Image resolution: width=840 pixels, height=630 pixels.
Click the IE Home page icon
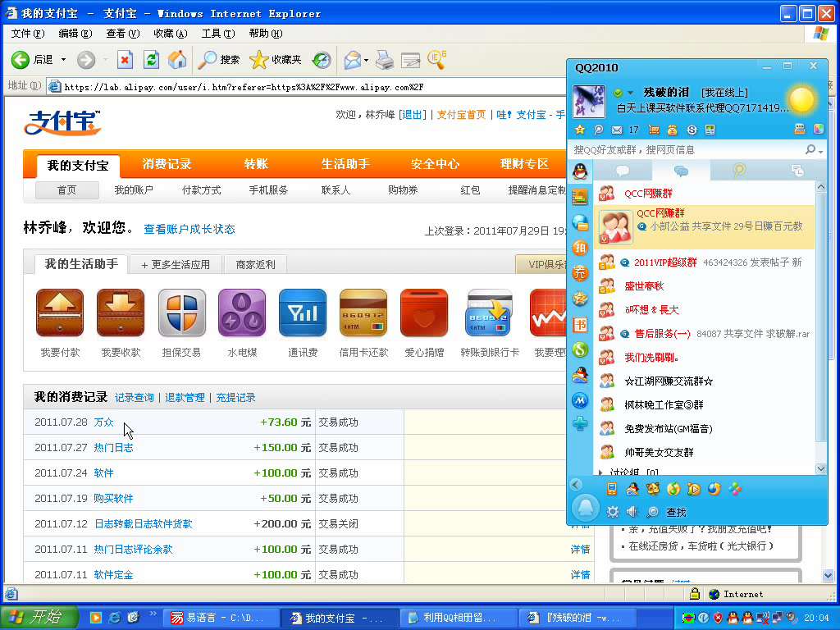177,60
